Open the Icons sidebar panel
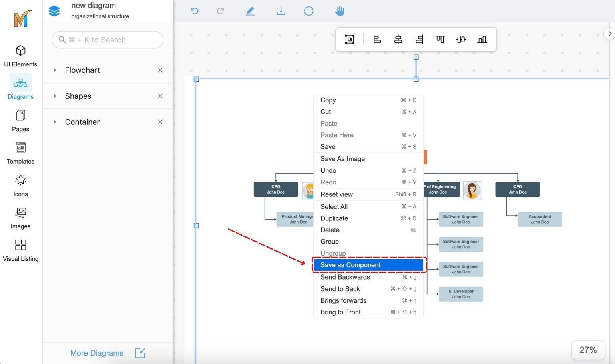615x364 pixels. click(21, 186)
